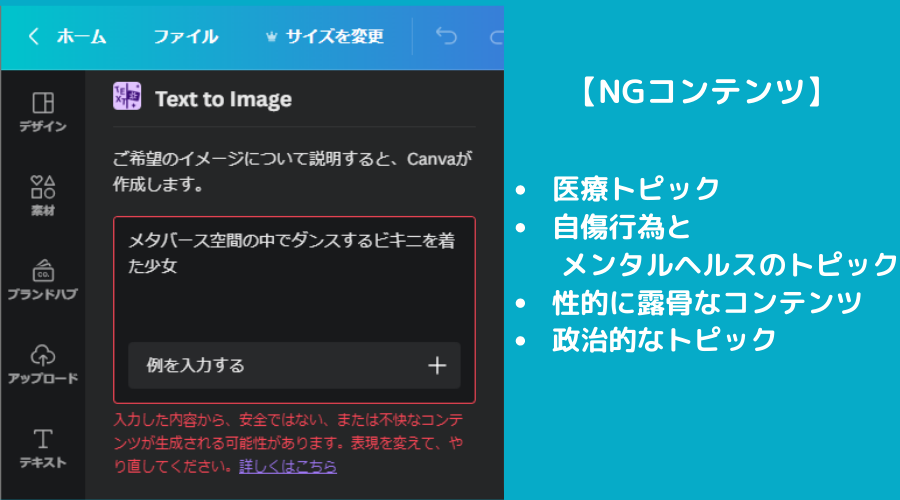
Task: Click the crown icon beside サイズを変更
Action: coord(271,37)
